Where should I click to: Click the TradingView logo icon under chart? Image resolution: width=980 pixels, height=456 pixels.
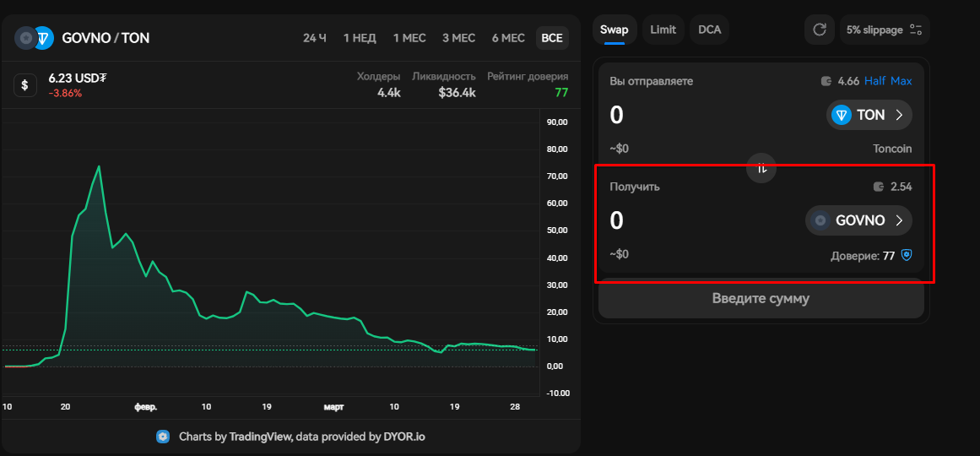[x=163, y=436]
